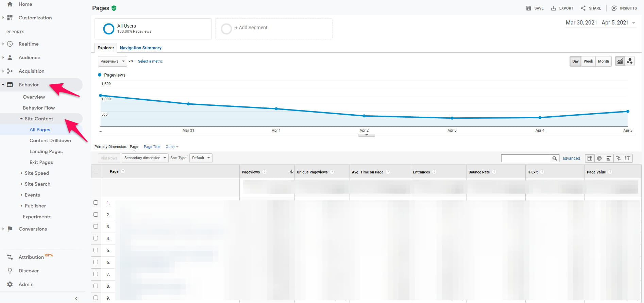Image resolution: width=644 pixels, height=303 pixels.
Task: Open the Exit Pages report
Action: (41, 162)
